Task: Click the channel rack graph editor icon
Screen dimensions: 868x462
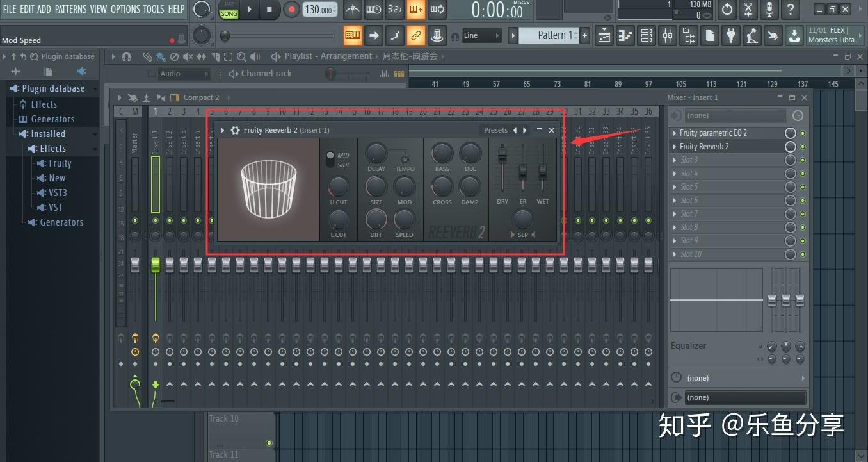Action: pos(384,74)
